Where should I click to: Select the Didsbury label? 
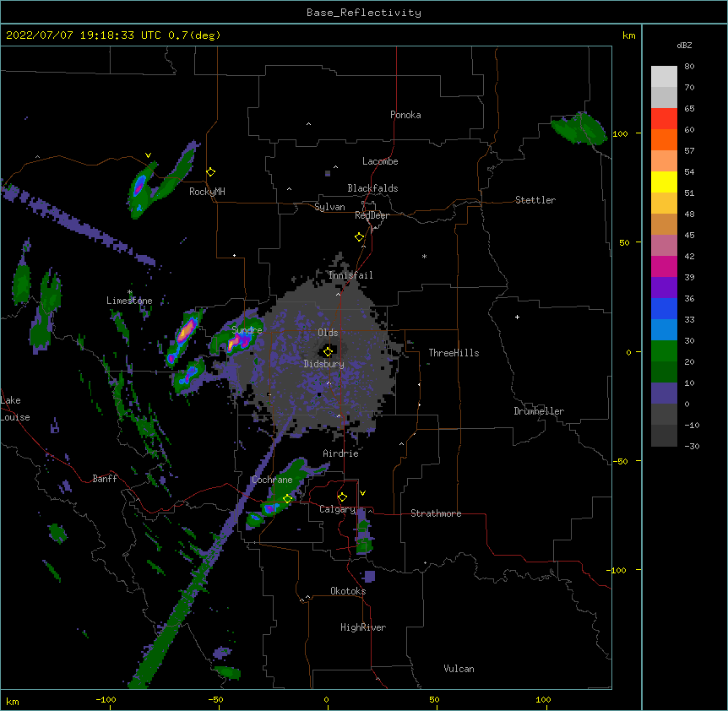click(x=324, y=364)
